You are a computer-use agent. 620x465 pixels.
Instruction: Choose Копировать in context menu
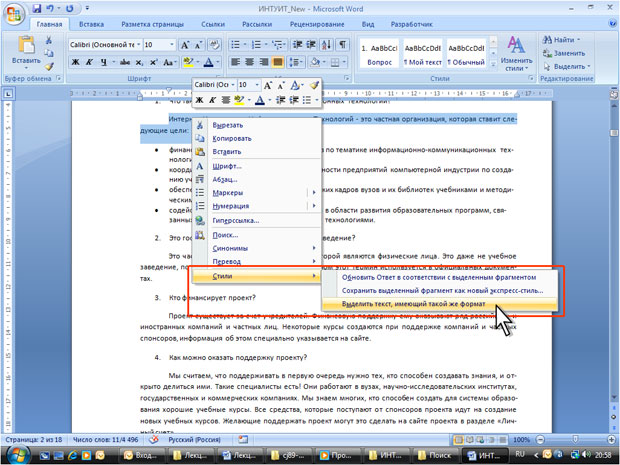point(257,138)
